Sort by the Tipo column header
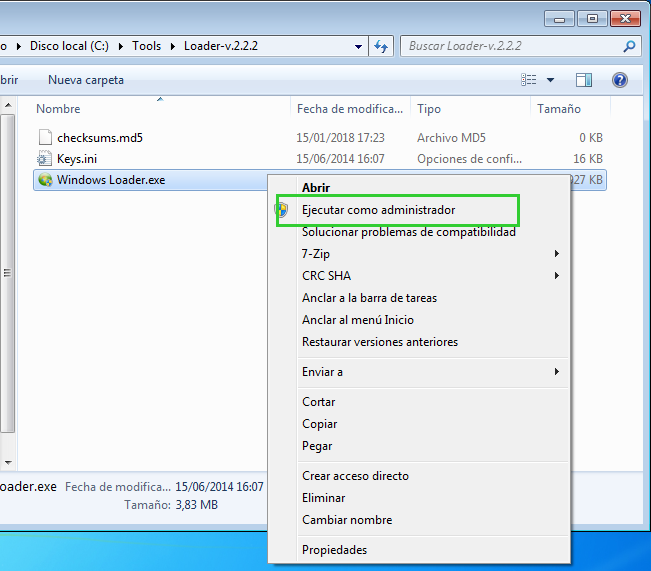Image resolution: width=651 pixels, height=571 pixels. pos(429,109)
